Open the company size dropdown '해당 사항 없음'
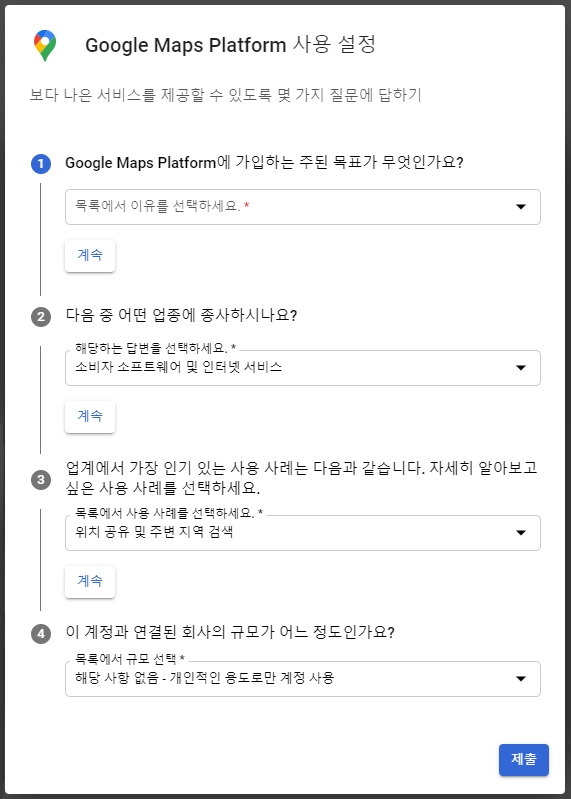This screenshot has width=571, height=799. 303,679
